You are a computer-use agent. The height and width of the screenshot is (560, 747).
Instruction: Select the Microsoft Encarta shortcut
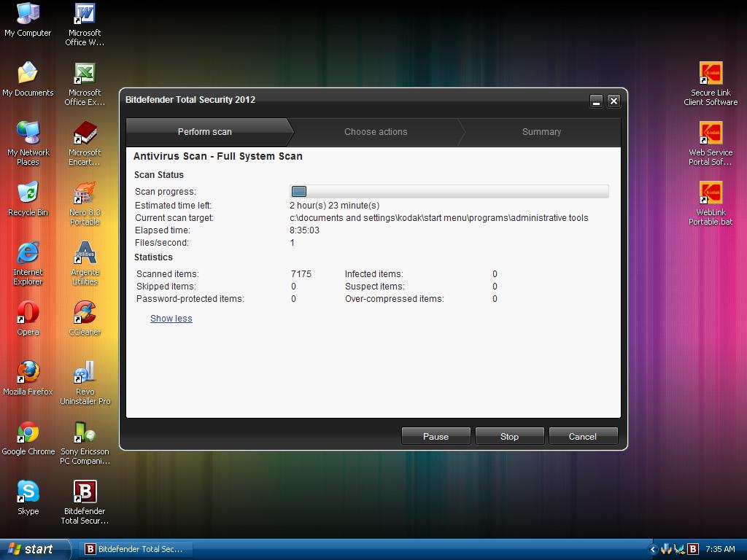point(85,144)
